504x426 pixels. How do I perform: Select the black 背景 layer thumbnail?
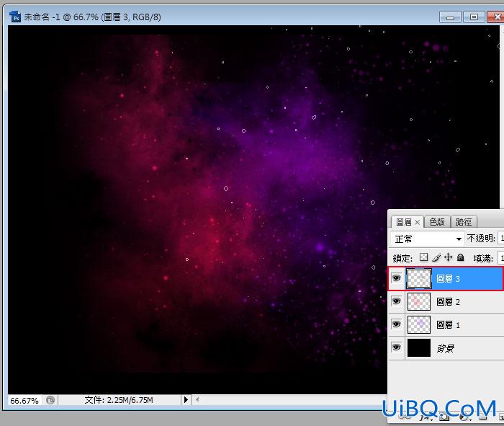coord(419,347)
